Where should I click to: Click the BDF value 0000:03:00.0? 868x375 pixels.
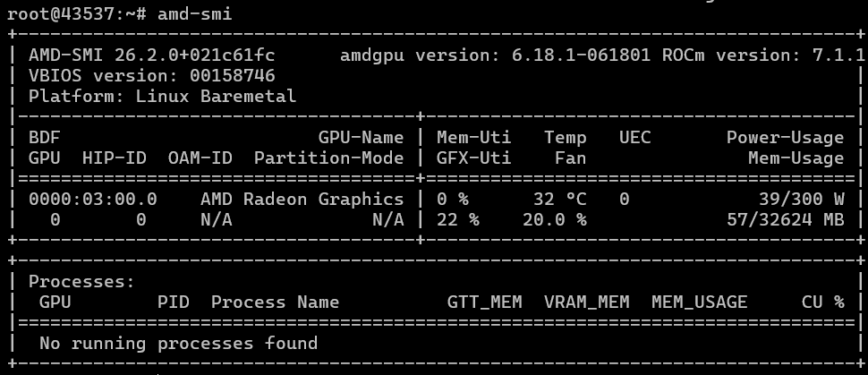point(92,200)
